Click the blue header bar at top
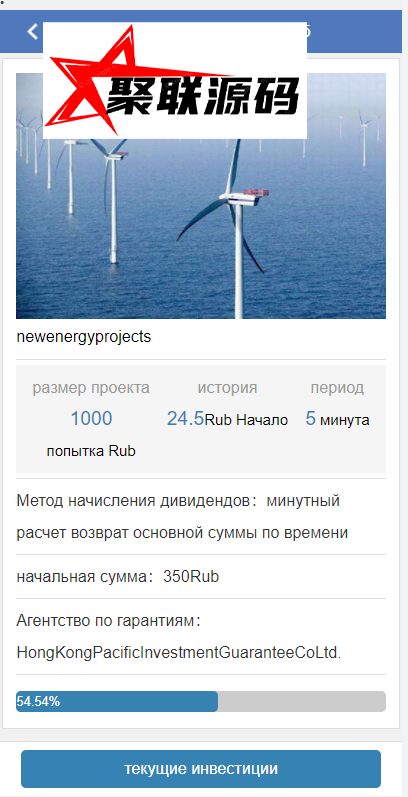 click(x=201, y=32)
